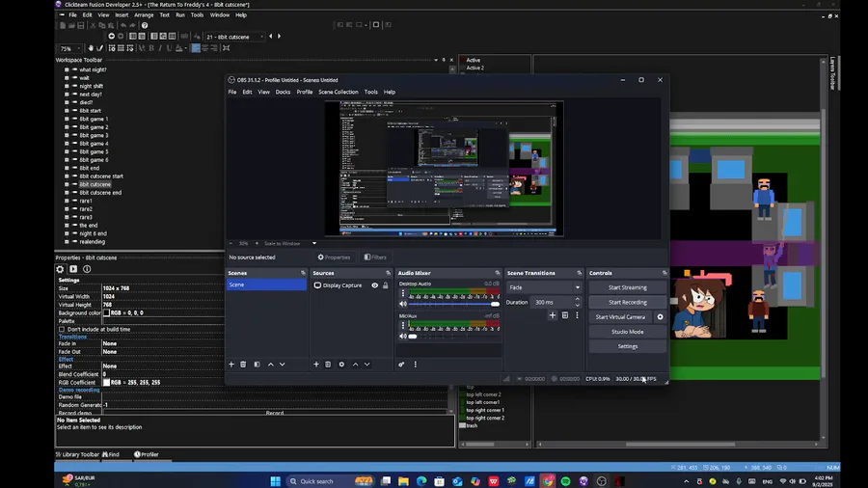Click Fusion toolbar help question mark icon
This screenshot has width=868, height=488.
click(145, 25)
